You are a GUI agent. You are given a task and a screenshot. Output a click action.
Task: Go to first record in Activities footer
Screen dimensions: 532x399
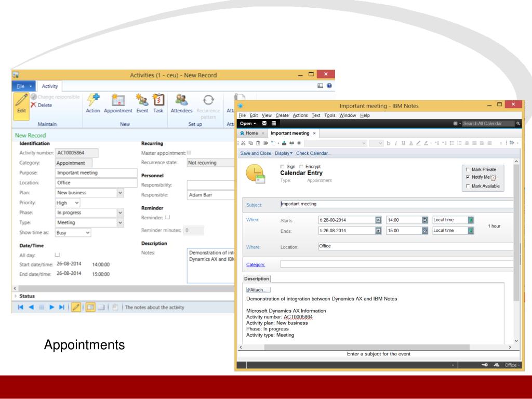coord(20,307)
